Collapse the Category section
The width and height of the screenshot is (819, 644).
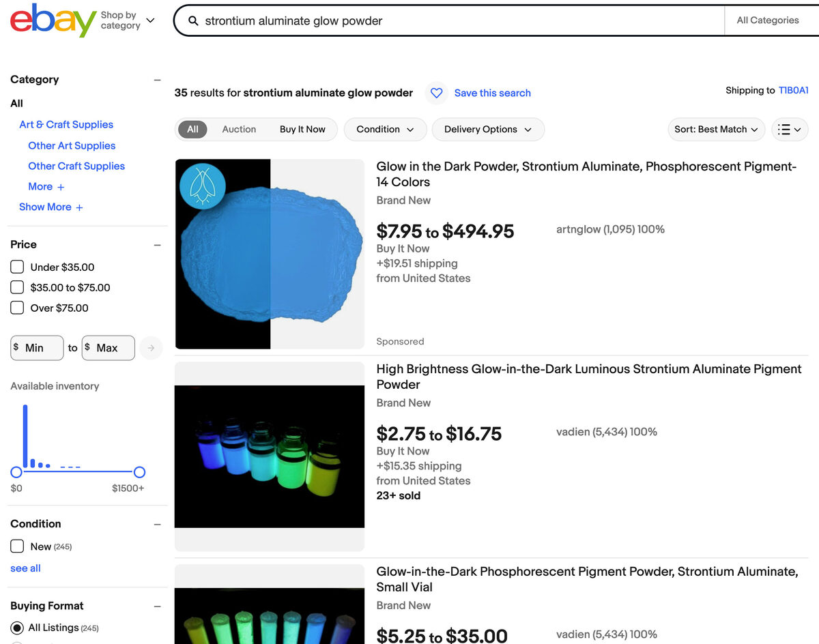[x=157, y=80]
